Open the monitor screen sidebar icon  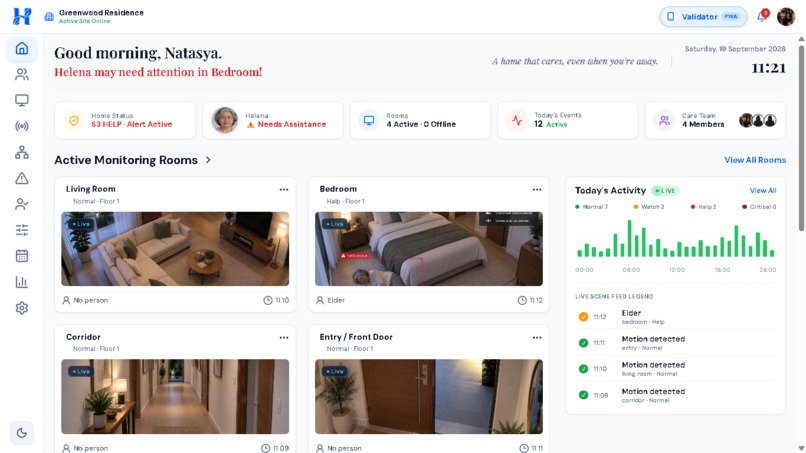[22, 100]
